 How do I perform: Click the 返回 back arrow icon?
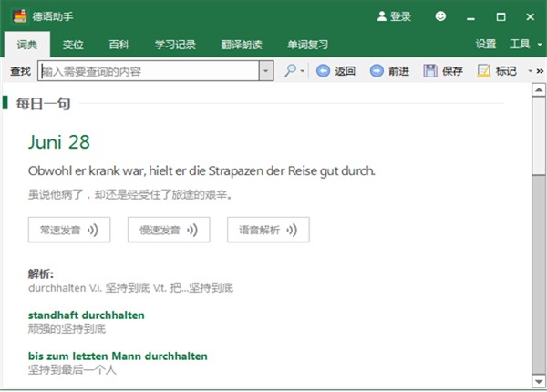(323, 71)
